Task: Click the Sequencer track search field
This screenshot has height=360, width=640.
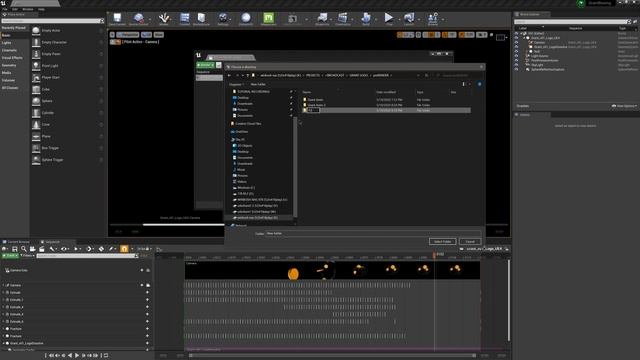Action: click(x=87, y=256)
